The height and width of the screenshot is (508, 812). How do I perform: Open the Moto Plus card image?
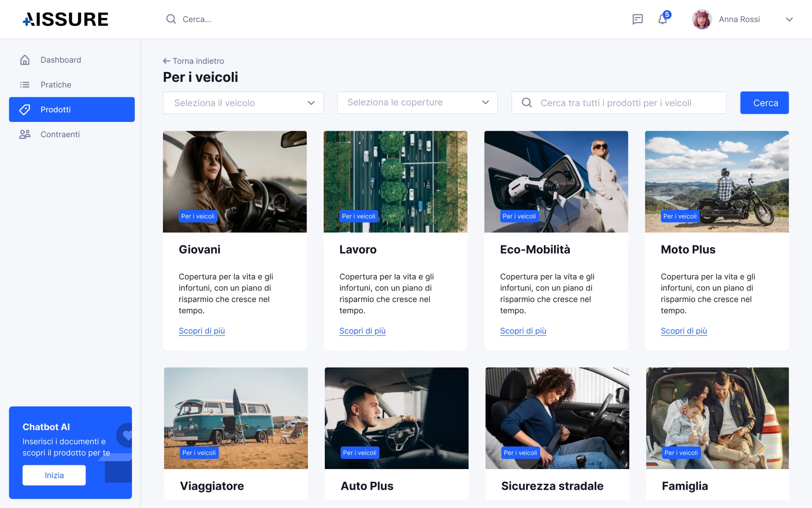[716, 181]
